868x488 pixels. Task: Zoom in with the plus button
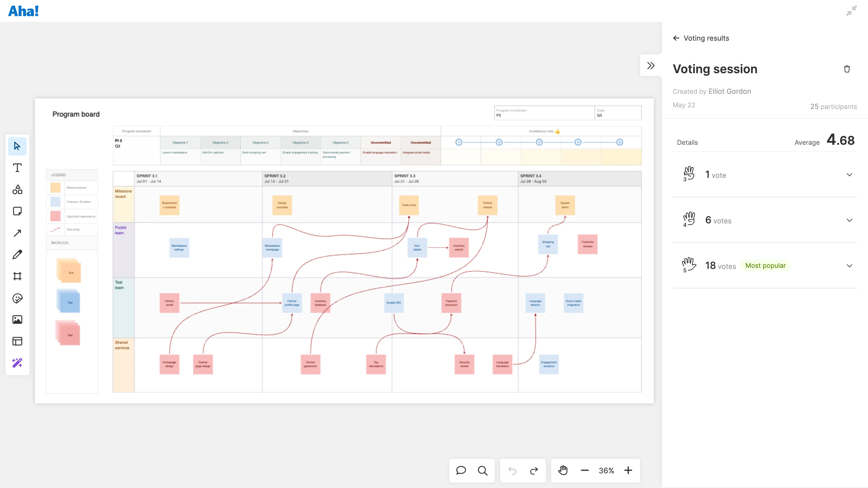pos(628,470)
